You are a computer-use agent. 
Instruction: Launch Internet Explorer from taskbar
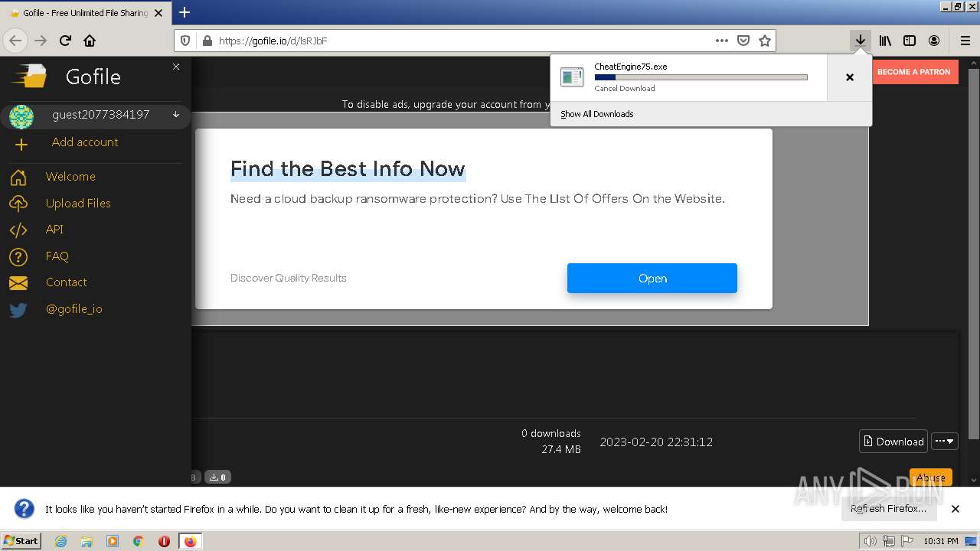pyautogui.click(x=60, y=541)
